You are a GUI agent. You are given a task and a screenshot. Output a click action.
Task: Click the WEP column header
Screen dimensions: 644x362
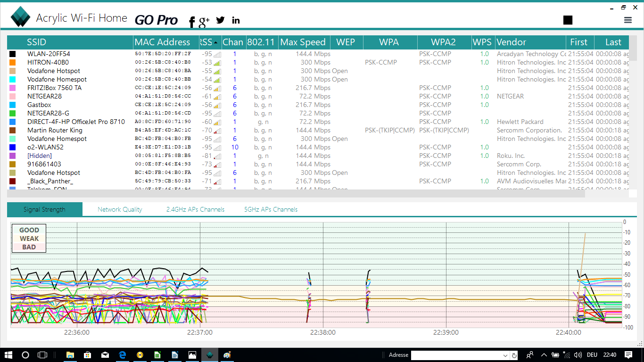[347, 42]
